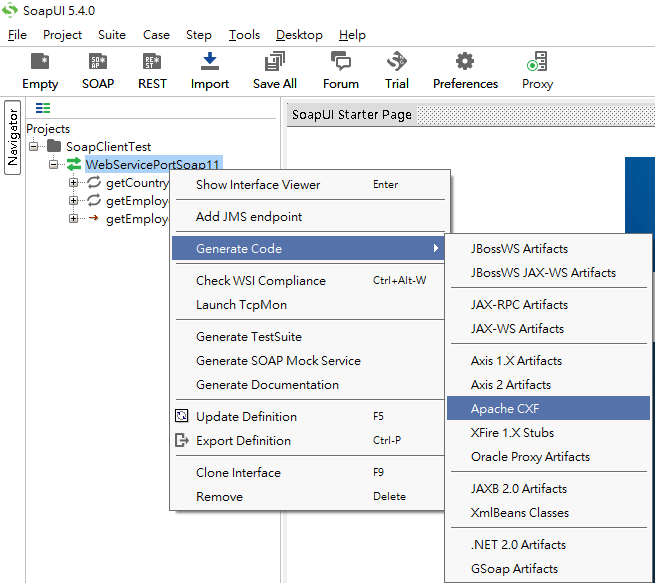Click the Import project icon

tap(210, 61)
